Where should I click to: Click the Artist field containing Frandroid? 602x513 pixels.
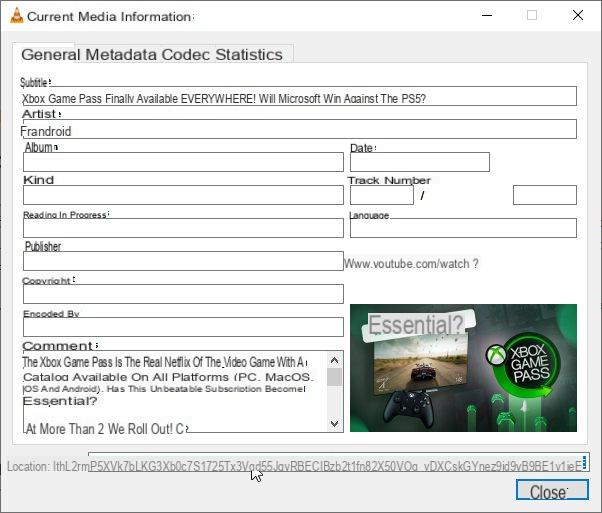pyautogui.click(x=299, y=129)
